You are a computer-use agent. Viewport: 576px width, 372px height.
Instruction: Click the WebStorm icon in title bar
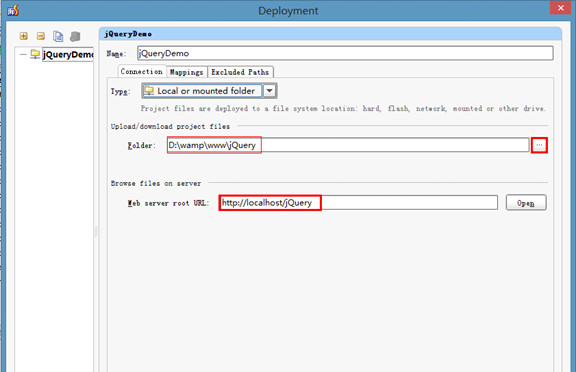(13, 10)
